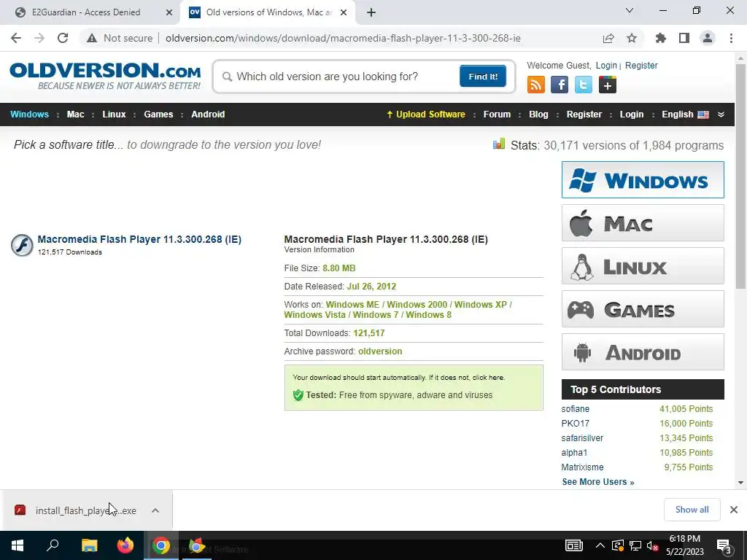The height and width of the screenshot is (560, 747).
Task: Click Show all downloads button
Action: (x=692, y=510)
